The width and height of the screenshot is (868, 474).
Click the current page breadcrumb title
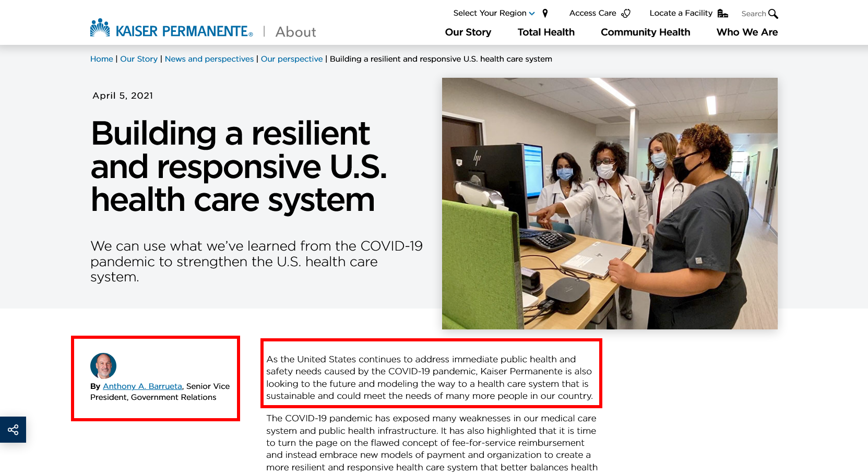[x=441, y=59]
